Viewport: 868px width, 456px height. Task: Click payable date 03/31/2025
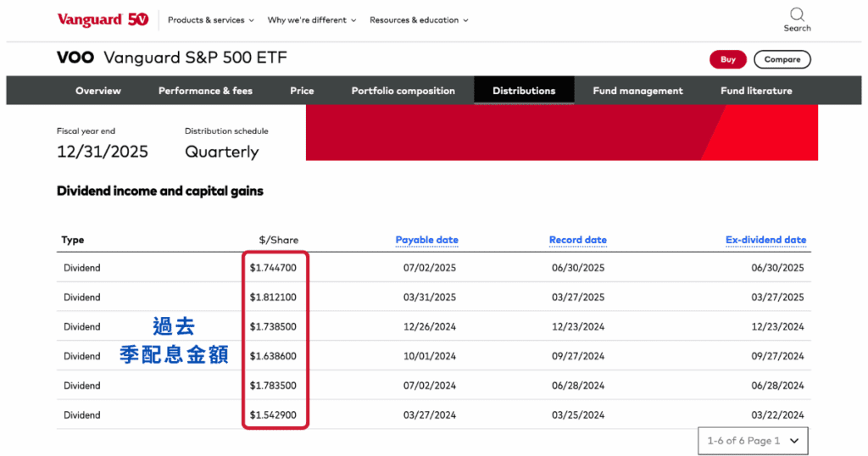(x=430, y=298)
